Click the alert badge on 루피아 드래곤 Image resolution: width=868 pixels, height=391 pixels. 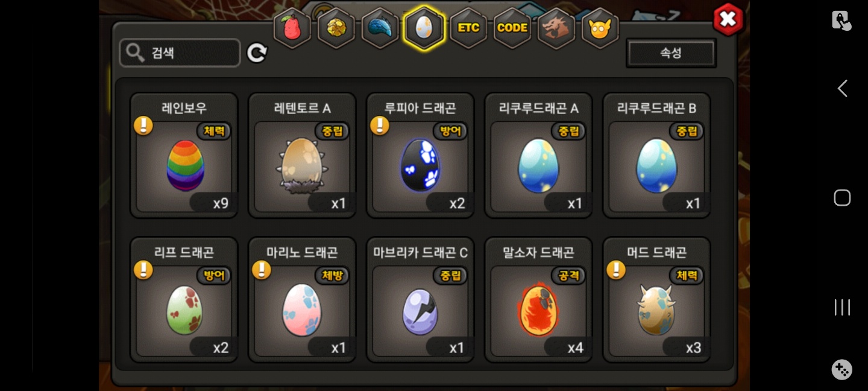tap(380, 126)
